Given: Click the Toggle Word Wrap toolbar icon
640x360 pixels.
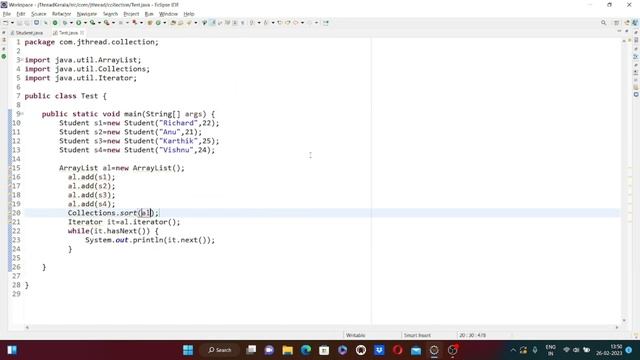Looking at the screenshot, I should tap(228, 23).
